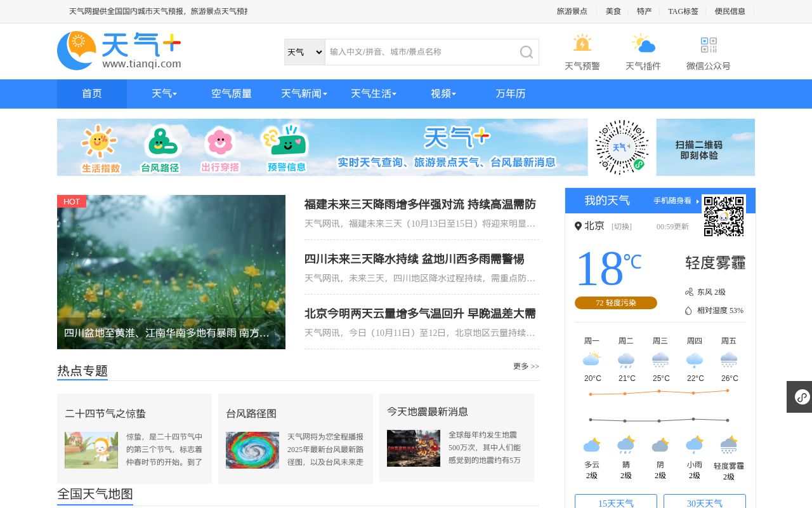This screenshot has height=508, width=812.
Task: Click the night icon above 小雨
Action: point(695,444)
